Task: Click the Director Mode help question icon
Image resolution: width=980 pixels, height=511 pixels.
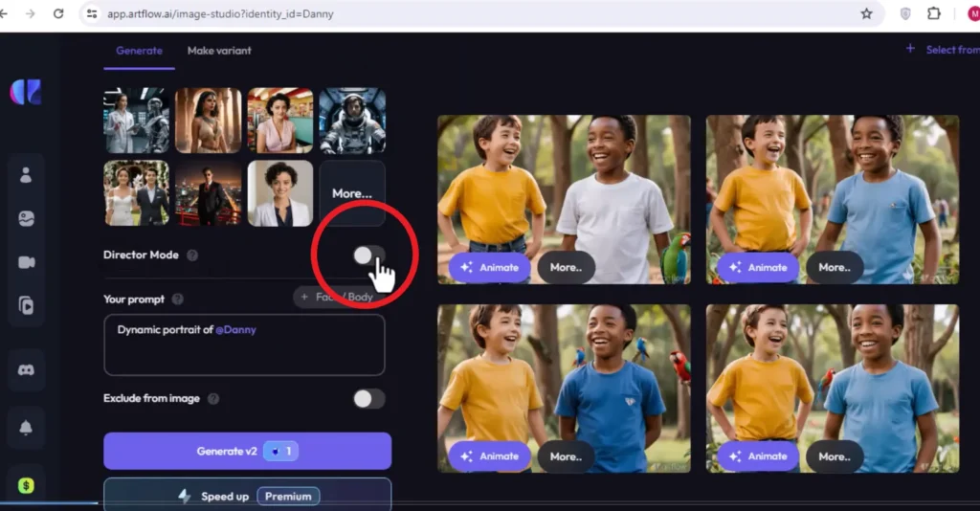Action: [192, 255]
